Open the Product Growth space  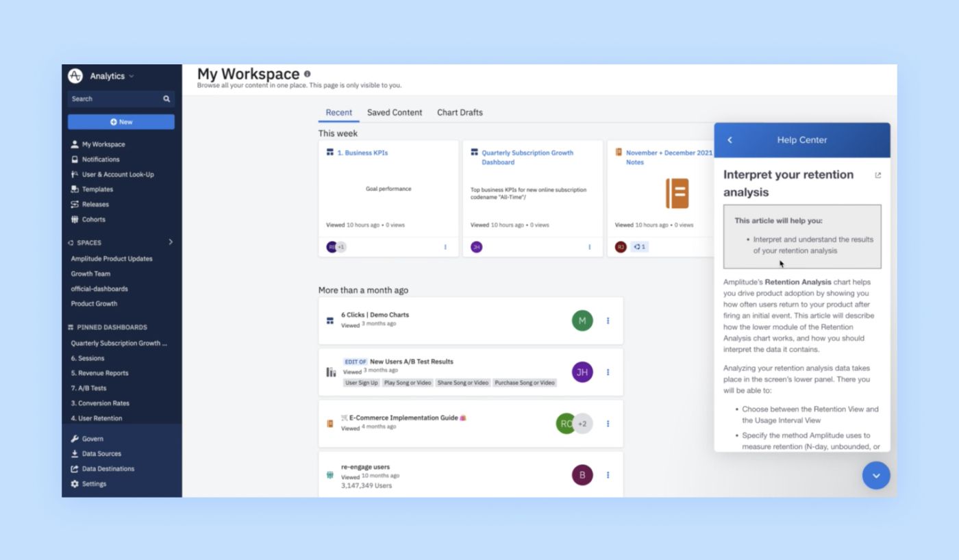pyautogui.click(x=94, y=304)
